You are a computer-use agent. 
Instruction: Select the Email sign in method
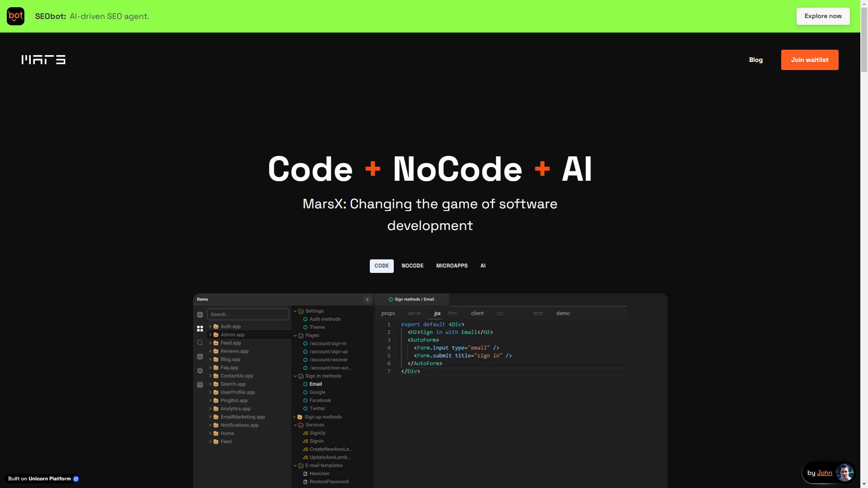pyautogui.click(x=316, y=385)
